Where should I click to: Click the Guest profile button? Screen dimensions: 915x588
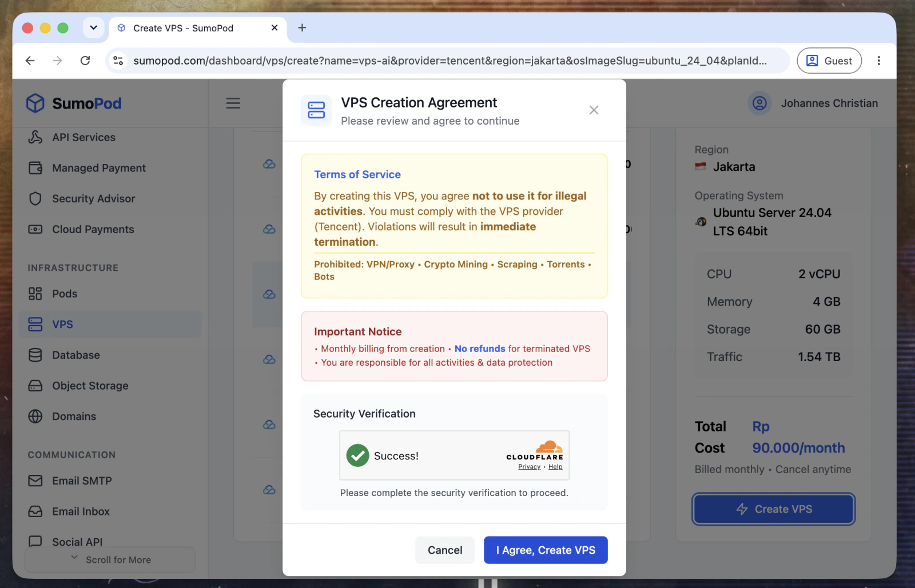(829, 61)
